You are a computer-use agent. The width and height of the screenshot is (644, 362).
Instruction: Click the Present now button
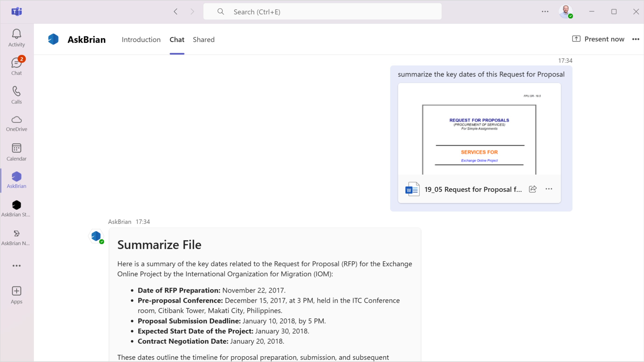coord(598,39)
